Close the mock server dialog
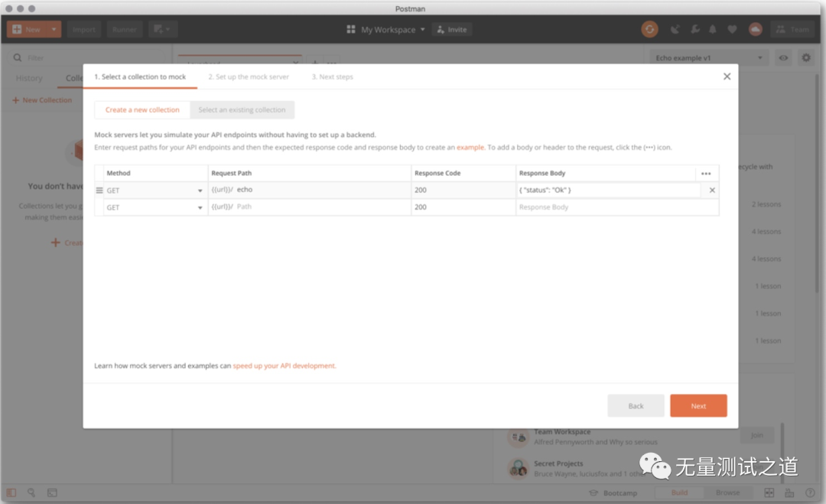Screen dimensions: 826x504 pos(727,76)
